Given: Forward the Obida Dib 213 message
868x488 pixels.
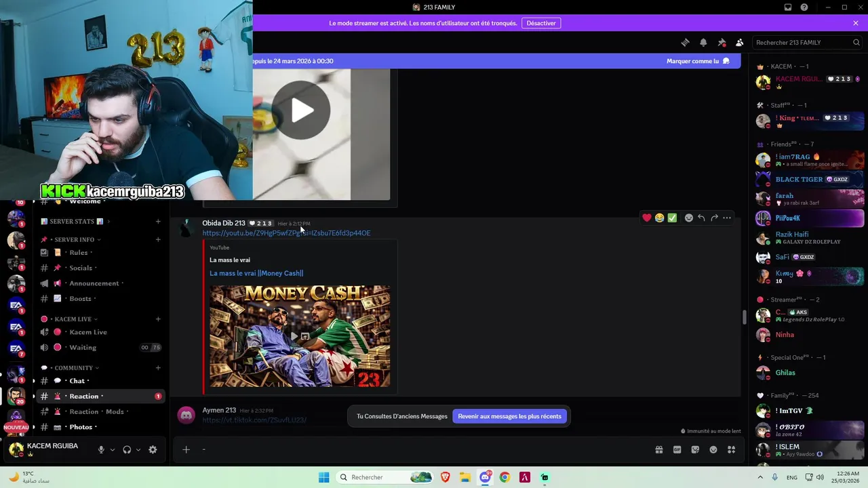Looking at the screenshot, I should tap(714, 218).
